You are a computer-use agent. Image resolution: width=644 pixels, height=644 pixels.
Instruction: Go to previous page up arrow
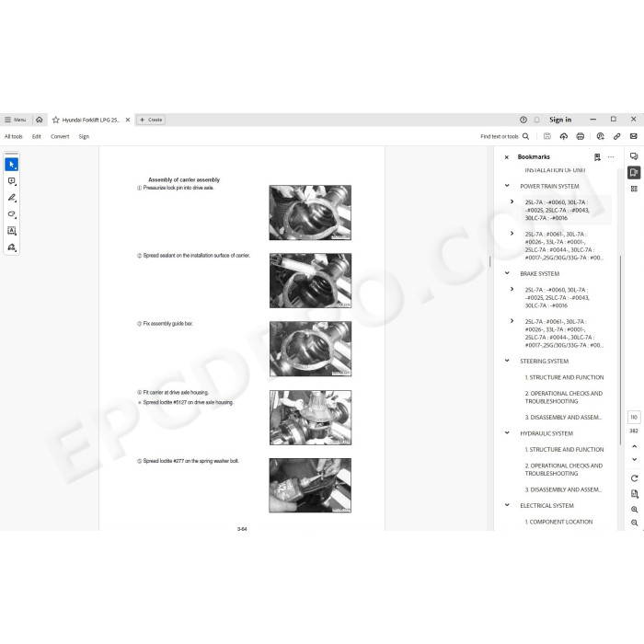click(634, 446)
